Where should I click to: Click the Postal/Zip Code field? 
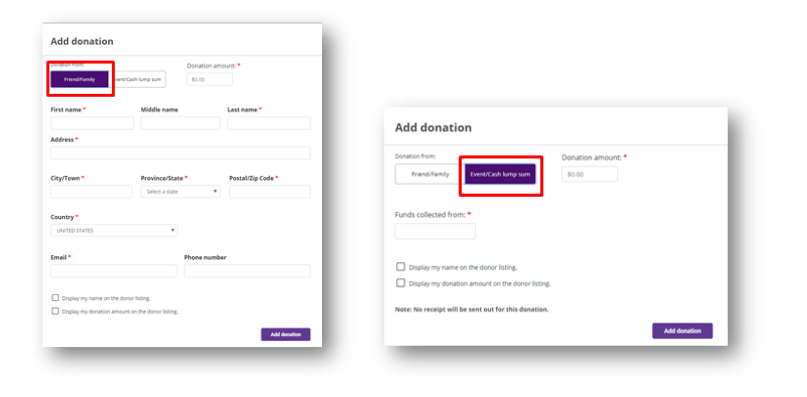270,192
